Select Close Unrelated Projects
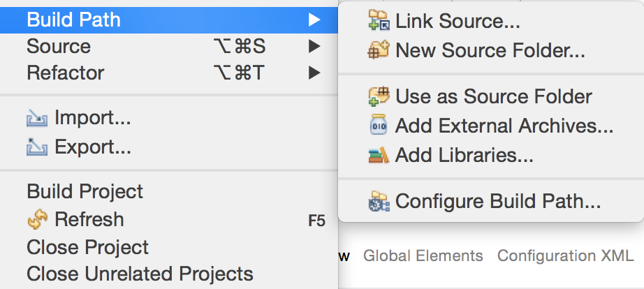Screen dimensions: 644x289 pyautogui.click(x=140, y=274)
